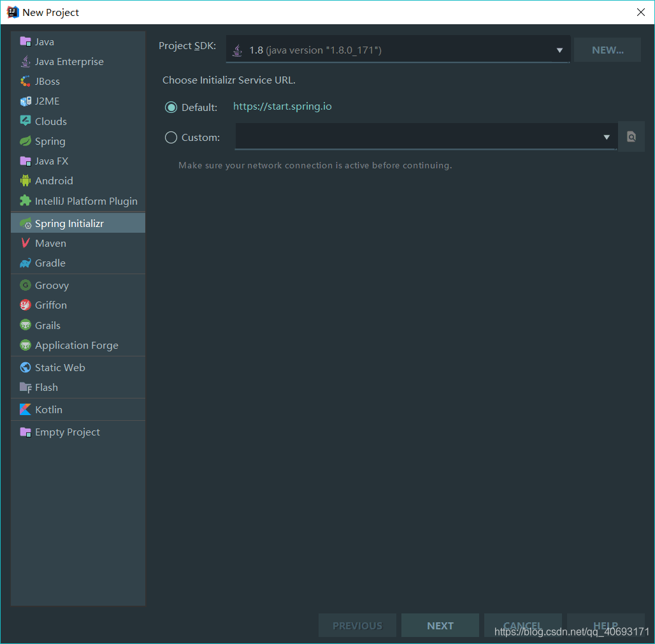655x644 pixels.
Task: Click the CANCEL button
Action: (x=522, y=626)
